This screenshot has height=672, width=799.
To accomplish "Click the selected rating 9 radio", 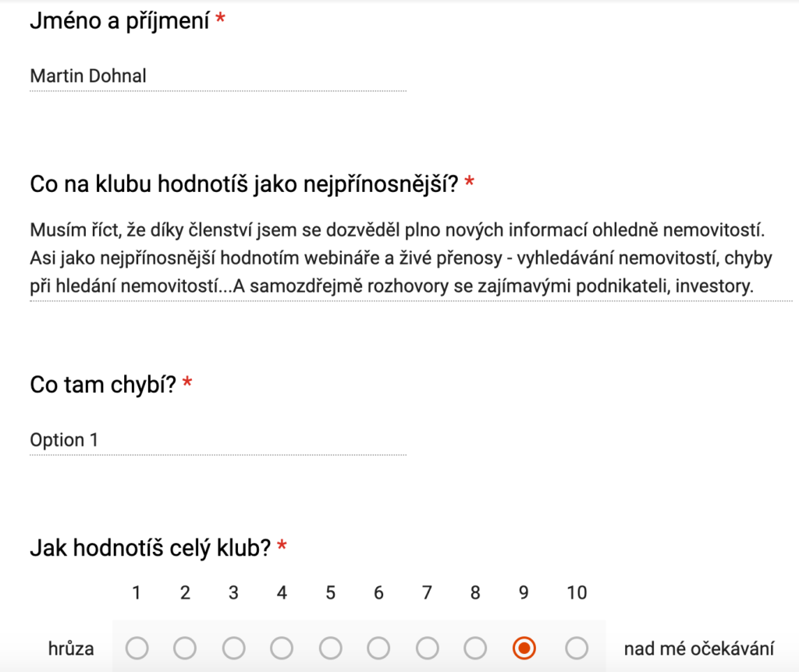I will [524, 649].
